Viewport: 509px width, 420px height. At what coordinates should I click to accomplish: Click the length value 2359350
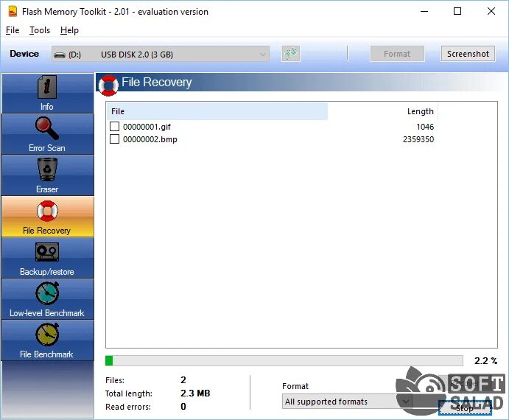[x=418, y=139]
